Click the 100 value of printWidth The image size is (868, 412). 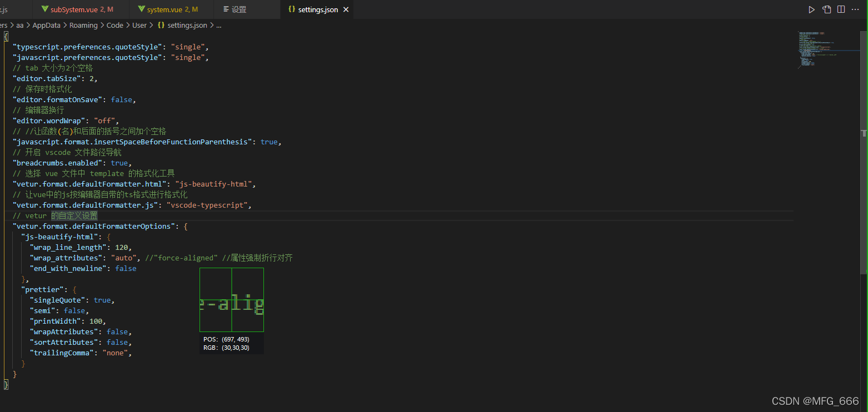pyautogui.click(x=96, y=321)
